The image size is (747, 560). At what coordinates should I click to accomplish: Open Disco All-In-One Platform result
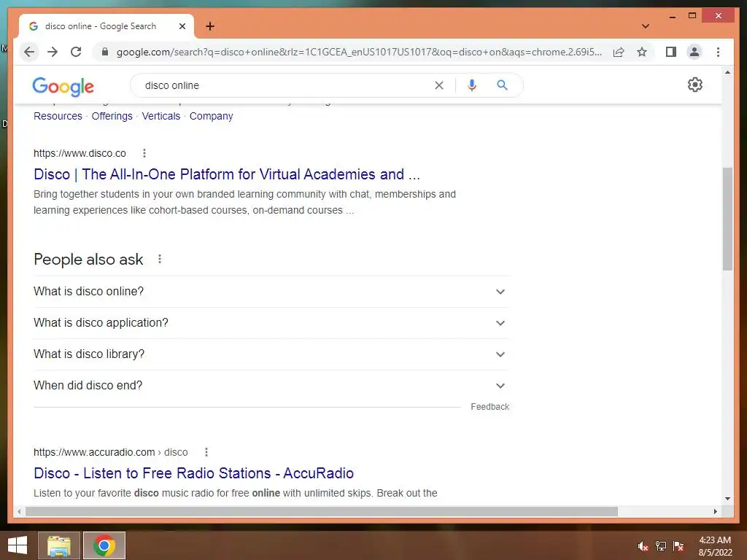pyautogui.click(x=227, y=174)
